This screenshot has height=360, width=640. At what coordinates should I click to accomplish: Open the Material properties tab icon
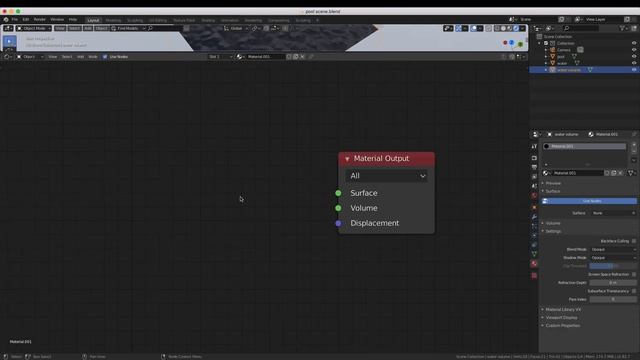pyautogui.click(x=534, y=264)
